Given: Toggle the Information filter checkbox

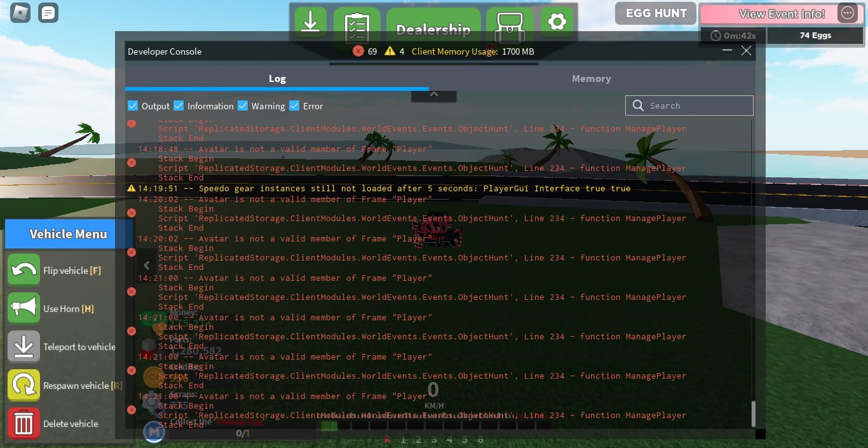Looking at the screenshot, I should [179, 105].
